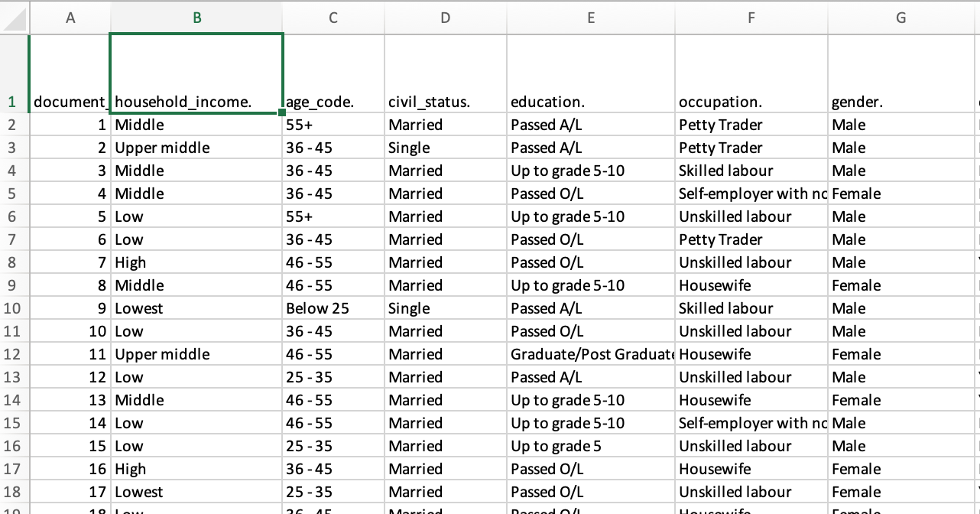Click the column E header
Viewport: 980px width, 514px height.
click(x=590, y=18)
